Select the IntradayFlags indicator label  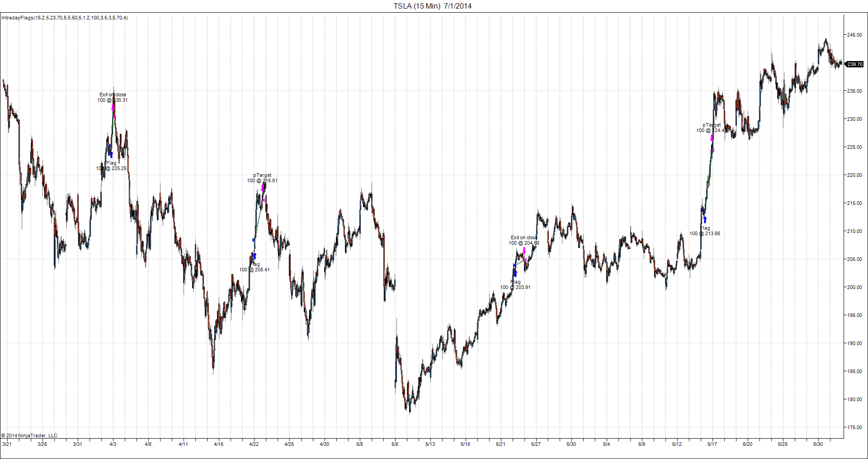65,18
